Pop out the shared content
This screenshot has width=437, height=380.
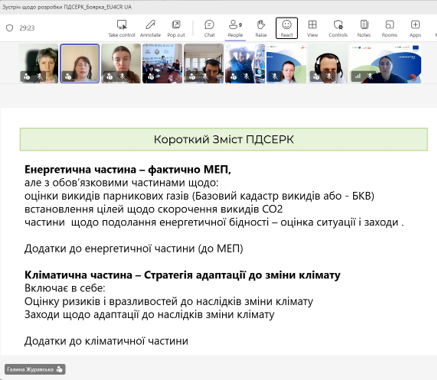176,28
